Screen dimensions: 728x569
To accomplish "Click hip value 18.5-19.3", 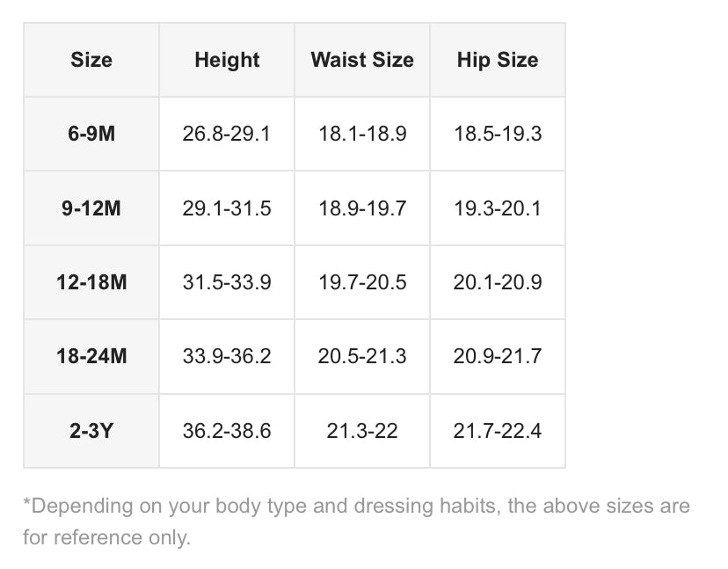I will click(x=498, y=134).
